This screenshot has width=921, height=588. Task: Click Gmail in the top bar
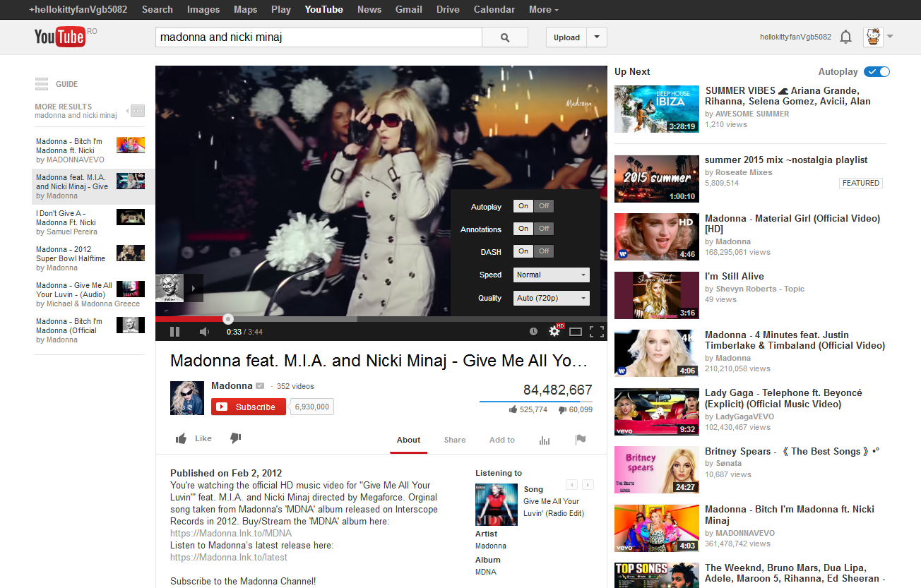point(409,9)
